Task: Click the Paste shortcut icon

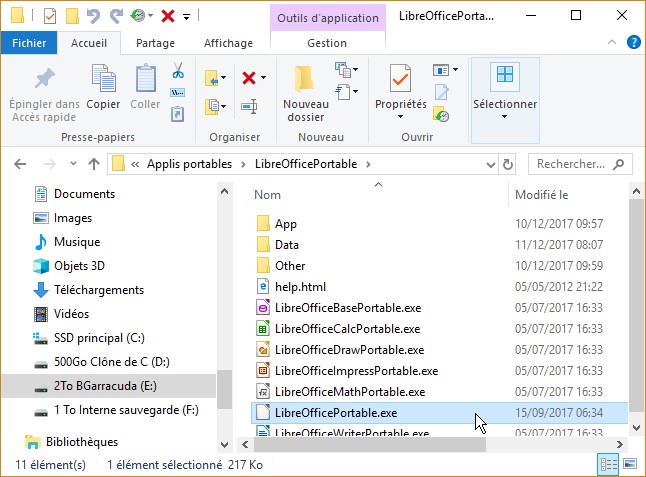Action: pos(178,114)
